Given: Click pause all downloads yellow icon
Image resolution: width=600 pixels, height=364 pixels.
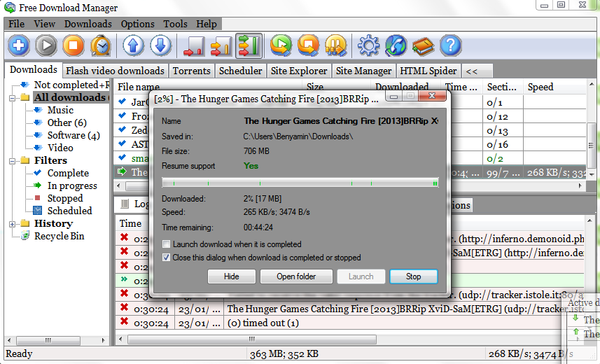Looking at the screenshot, I should click(335, 45).
